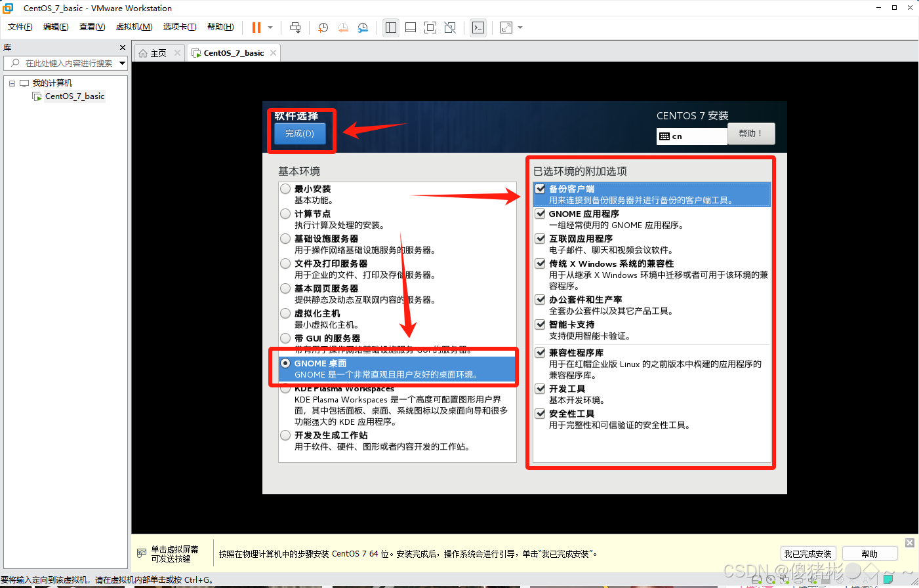The height and width of the screenshot is (588, 919).
Task: Toggle the 备份客户端 add-on checkbox
Action: click(541, 189)
